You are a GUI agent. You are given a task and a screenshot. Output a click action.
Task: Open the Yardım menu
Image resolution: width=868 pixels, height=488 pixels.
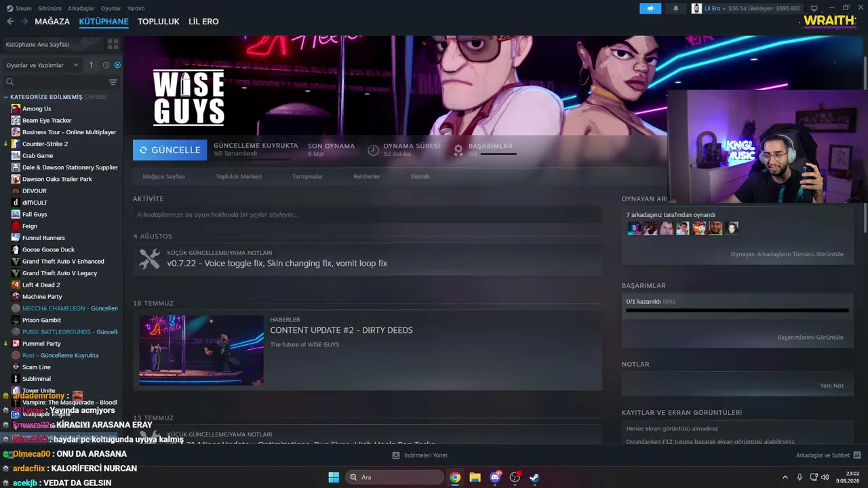136,8
